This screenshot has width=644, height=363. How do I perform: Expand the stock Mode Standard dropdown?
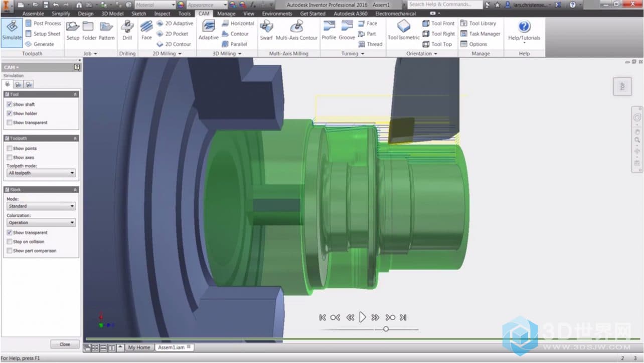[41, 206]
